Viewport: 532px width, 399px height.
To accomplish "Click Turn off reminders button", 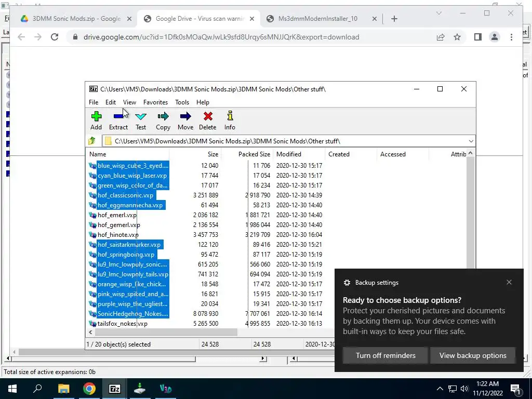I will tap(385, 355).
